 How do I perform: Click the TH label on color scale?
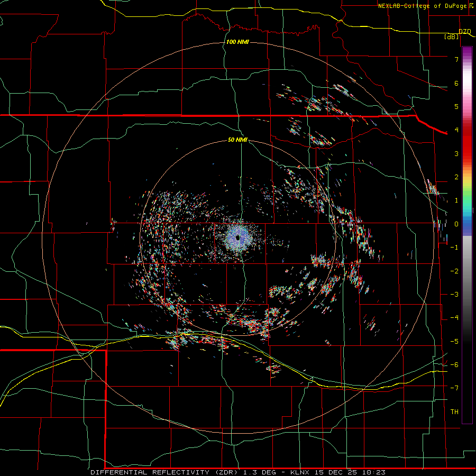point(454,411)
